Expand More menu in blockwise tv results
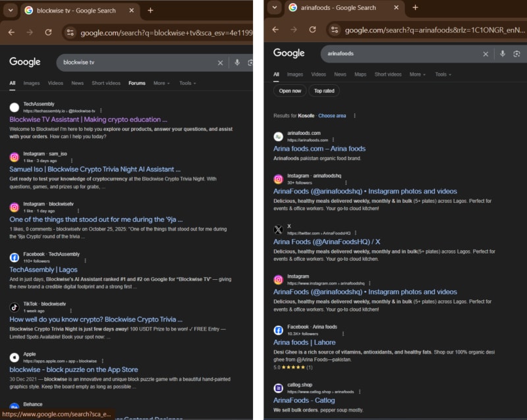 tap(161, 83)
